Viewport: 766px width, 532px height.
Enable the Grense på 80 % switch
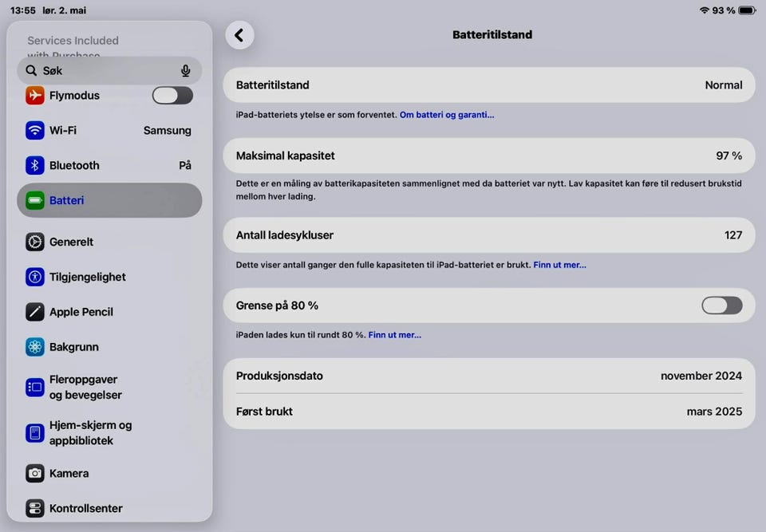tap(722, 305)
